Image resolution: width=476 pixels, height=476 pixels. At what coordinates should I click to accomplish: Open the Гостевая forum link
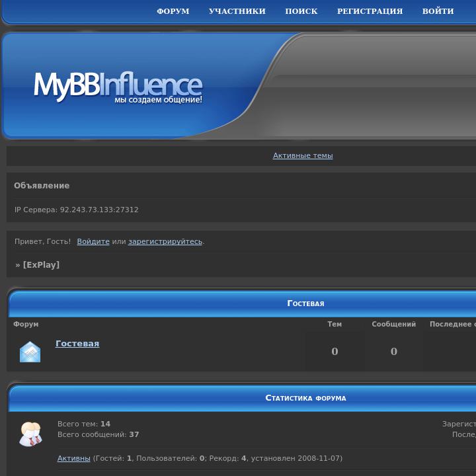[x=77, y=343]
